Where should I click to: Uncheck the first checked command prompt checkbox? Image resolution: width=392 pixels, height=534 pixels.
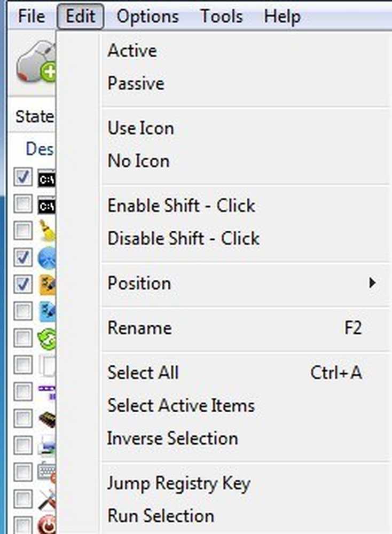(x=23, y=177)
